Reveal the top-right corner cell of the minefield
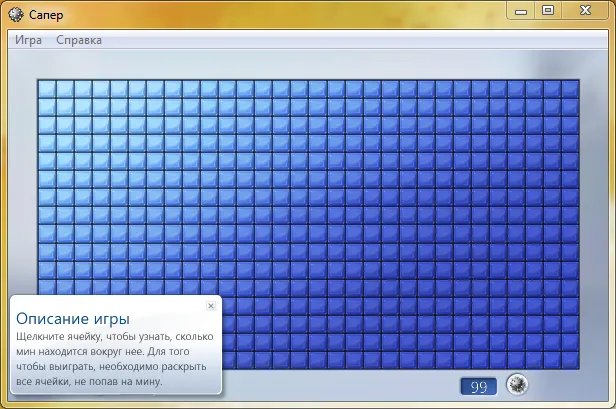Screen dimensions: 616x409 click(570, 89)
